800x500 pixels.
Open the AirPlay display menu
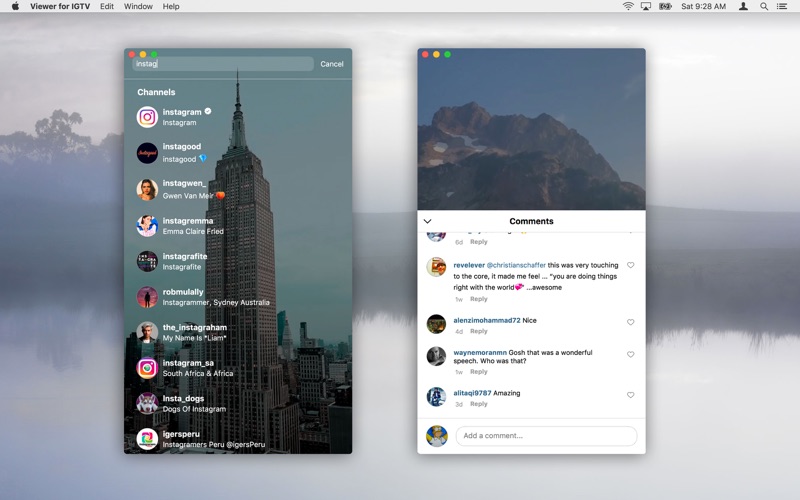click(x=646, y=6)
